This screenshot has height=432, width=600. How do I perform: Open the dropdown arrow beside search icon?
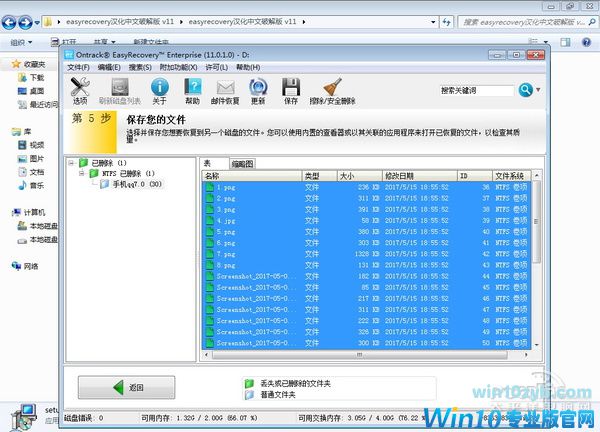[x=538, y=90]
